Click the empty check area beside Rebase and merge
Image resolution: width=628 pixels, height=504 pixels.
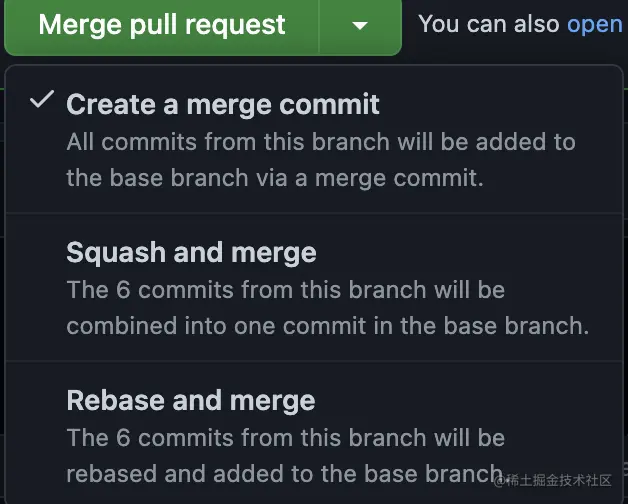(x=41, y=401)
